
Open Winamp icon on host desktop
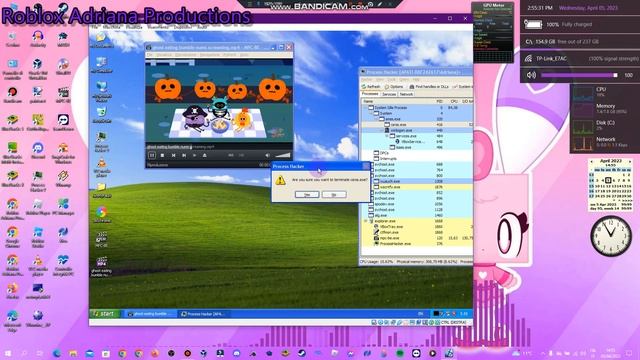63,178
